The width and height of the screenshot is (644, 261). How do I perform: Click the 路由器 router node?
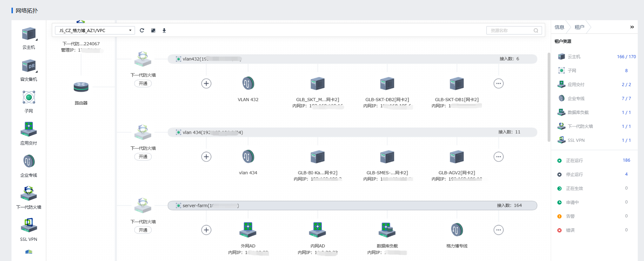[81, 87]
